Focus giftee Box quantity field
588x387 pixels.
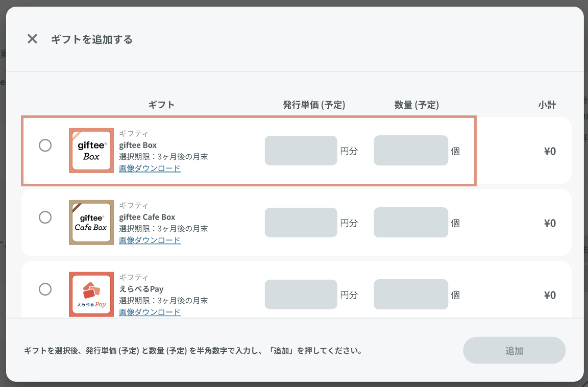pos(411,151)
